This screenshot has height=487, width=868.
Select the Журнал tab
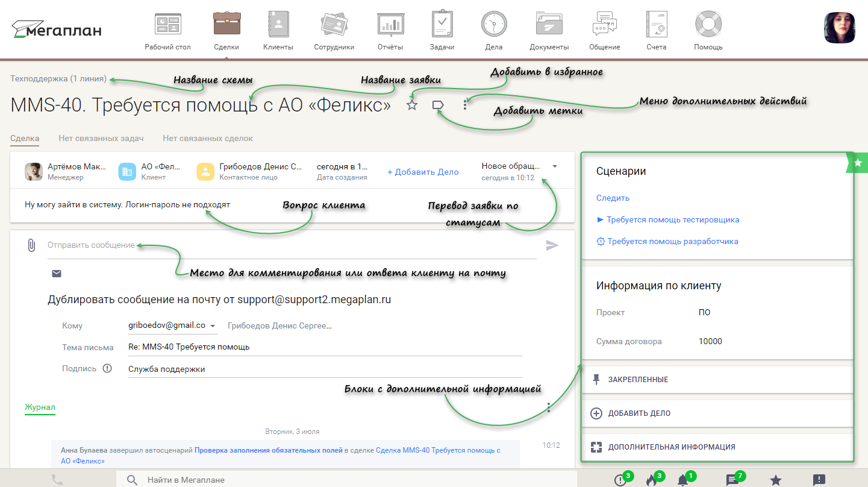tap(40, 407)
